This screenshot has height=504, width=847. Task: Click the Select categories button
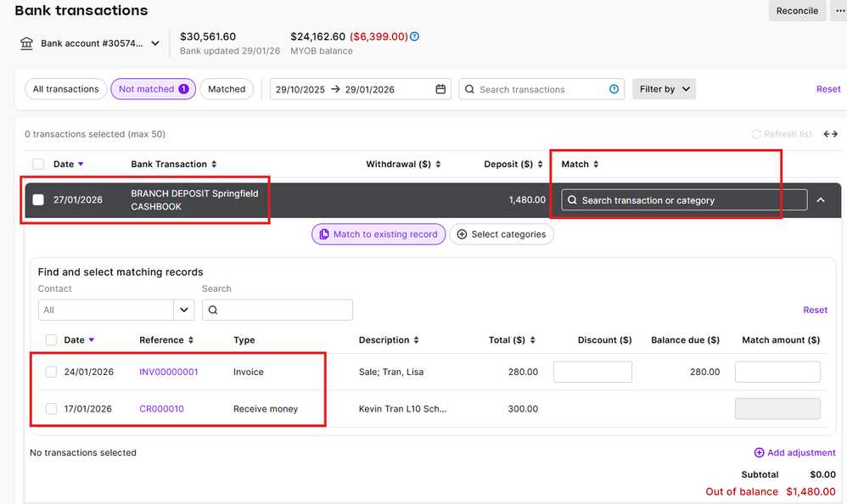click(501, 234)
